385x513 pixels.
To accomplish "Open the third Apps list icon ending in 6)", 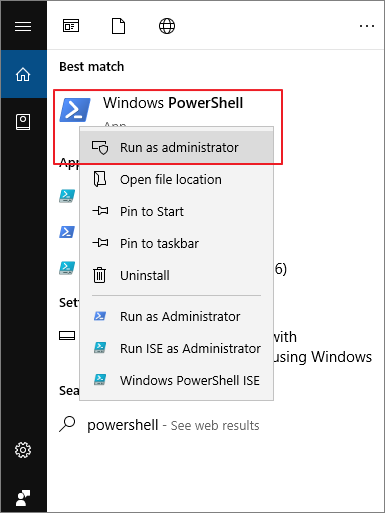I will coord(67,268).
